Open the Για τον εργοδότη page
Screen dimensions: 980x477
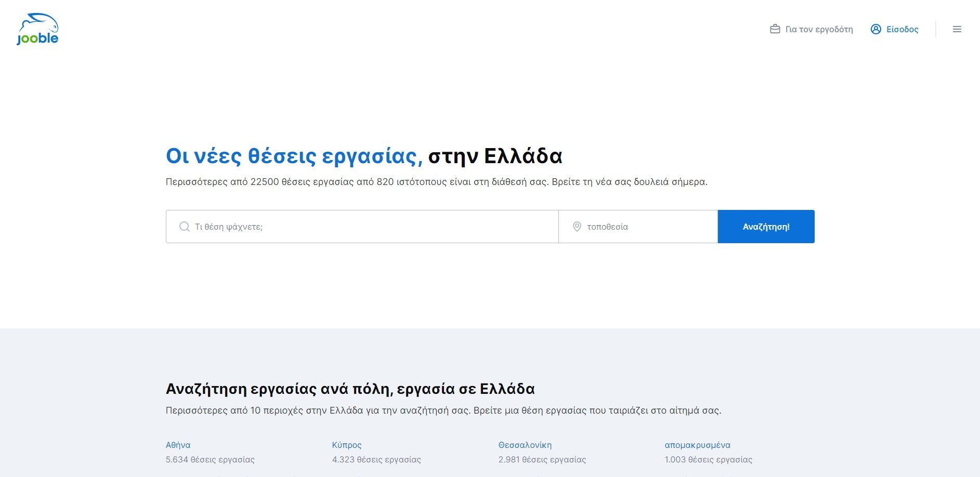tap(819, 29)
